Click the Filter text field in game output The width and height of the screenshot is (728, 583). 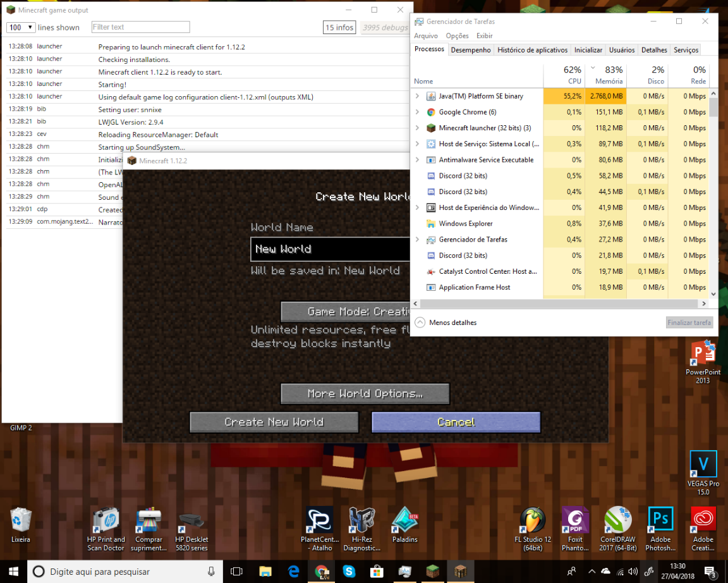pos(141,27)
